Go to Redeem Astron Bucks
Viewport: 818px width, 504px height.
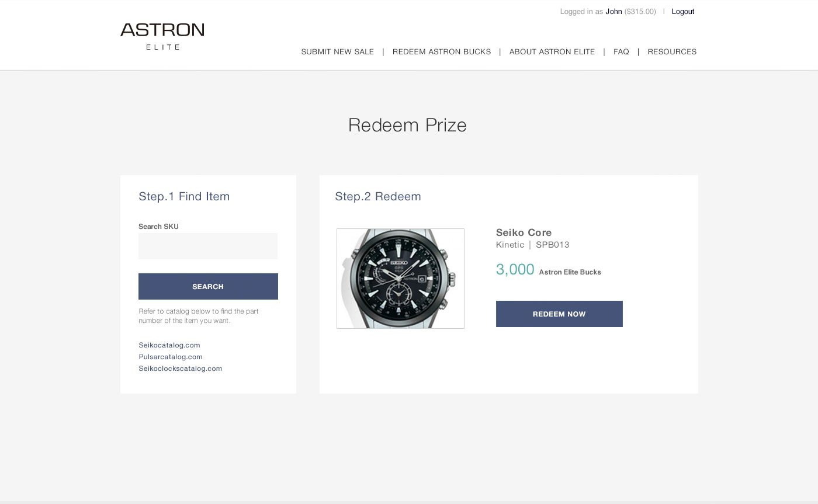[x=442, y=52]
